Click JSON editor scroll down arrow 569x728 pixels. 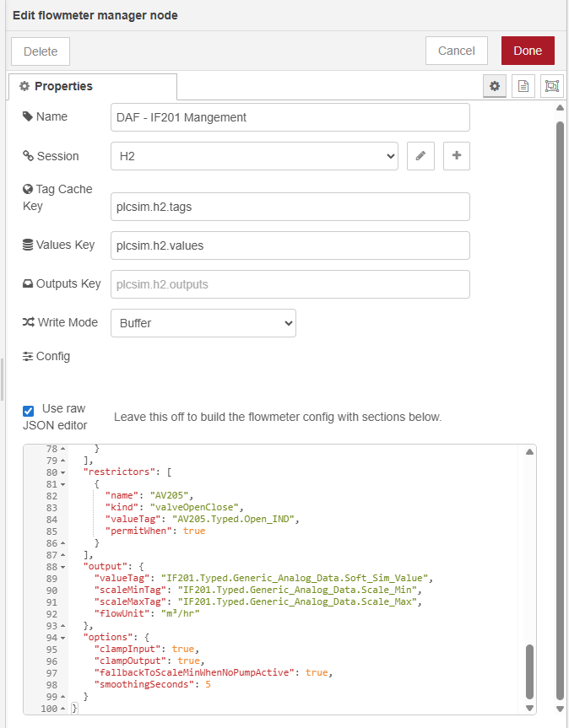coord(529,708)
